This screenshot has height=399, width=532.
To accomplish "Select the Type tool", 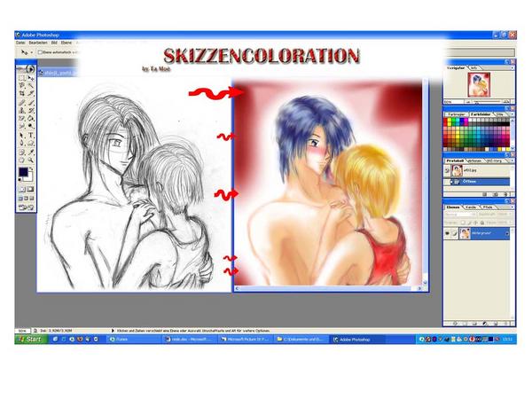I will click(x=30, y=135).
